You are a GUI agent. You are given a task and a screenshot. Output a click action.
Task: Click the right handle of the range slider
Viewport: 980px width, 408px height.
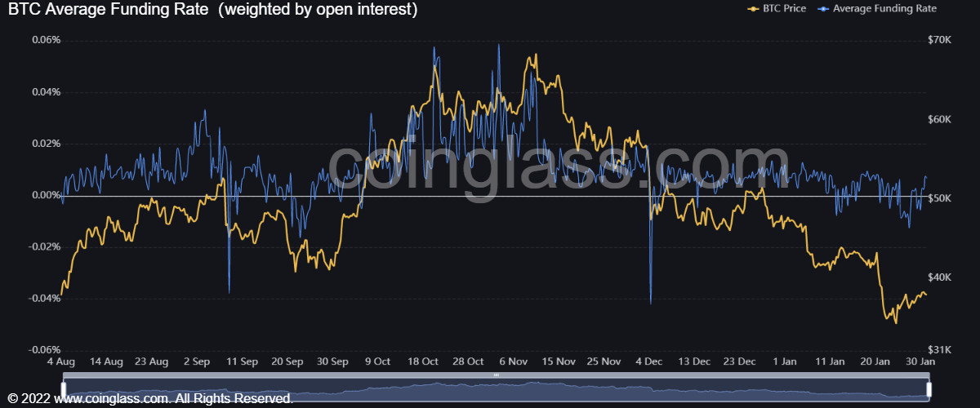[929, 388]
